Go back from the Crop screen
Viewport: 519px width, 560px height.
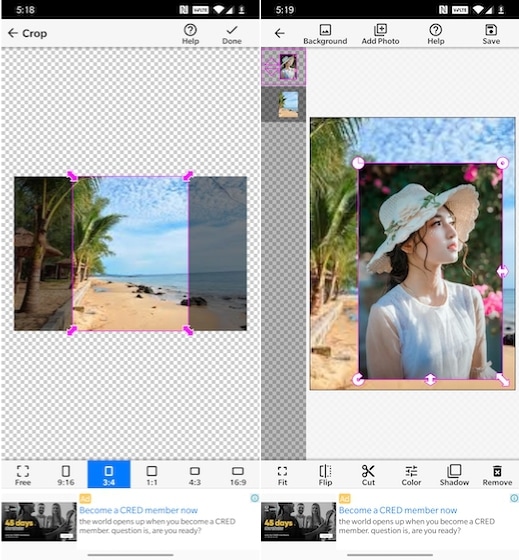point(13,33)
